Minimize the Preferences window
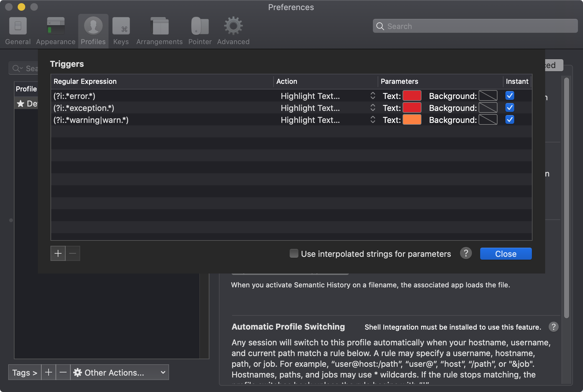 [x=21, y=7]
